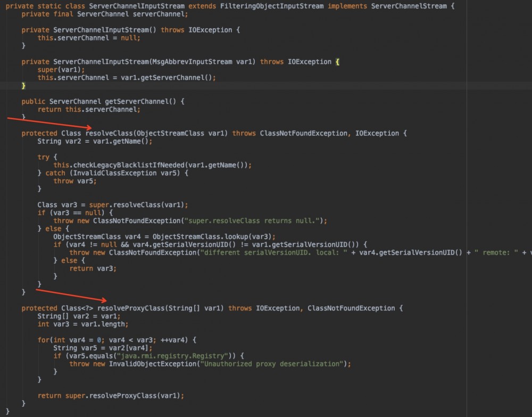
Task: Click the ' remote: ' string literal
Action: [x=496, y=252]
